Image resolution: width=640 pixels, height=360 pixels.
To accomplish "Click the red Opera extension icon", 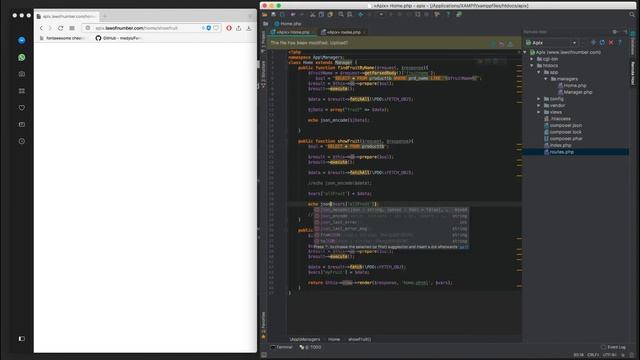I will pyautogui.click(x=229, y=28).
